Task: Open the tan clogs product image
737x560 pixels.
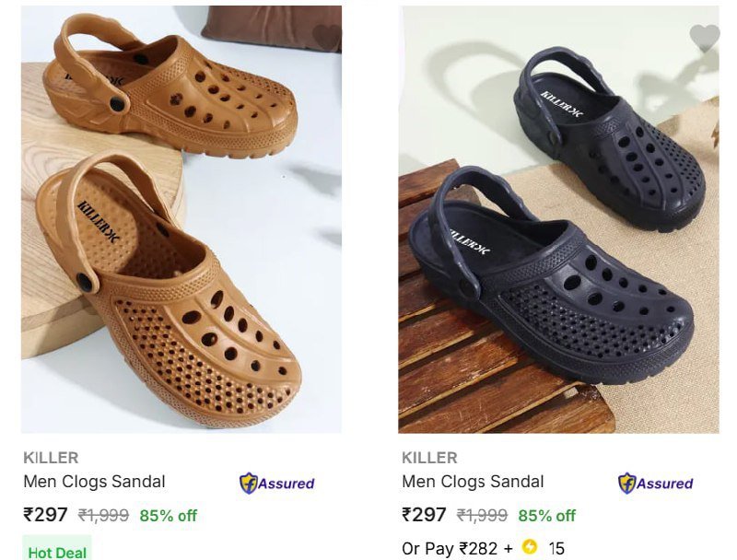Action: click(181, 219)
